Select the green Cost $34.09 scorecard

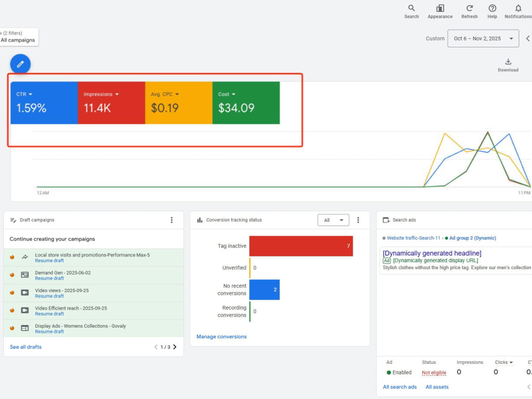point(246,103)
